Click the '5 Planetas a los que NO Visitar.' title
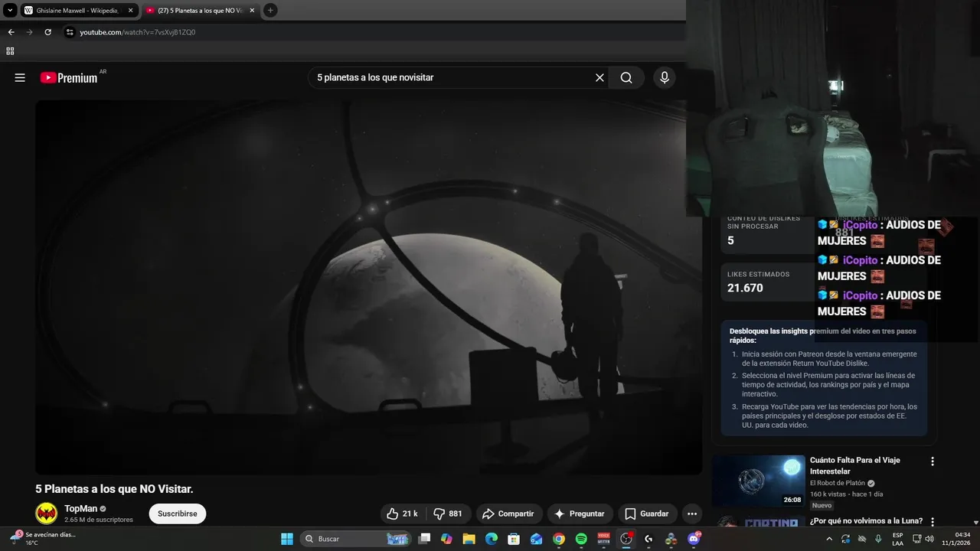 pyautogui.click(x=114, y=489)
